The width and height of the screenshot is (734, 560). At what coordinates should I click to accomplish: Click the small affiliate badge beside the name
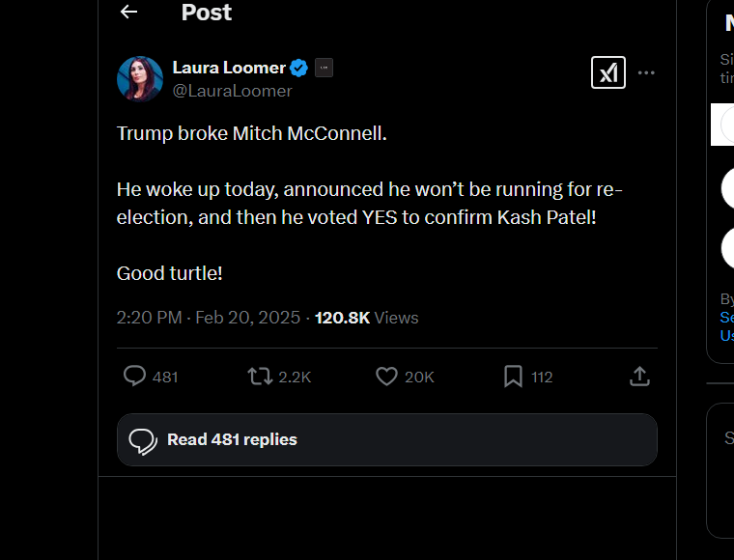pos(324,68)
